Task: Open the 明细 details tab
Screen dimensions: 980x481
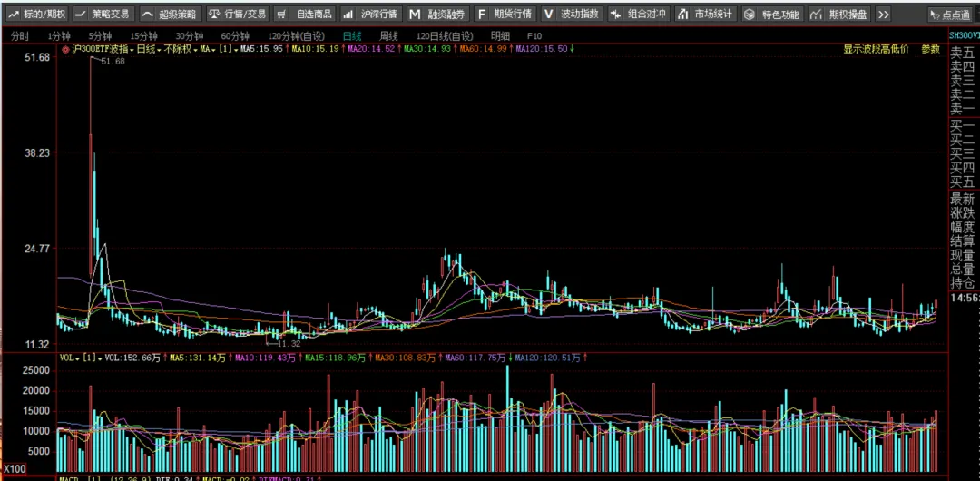Action: pos(500,36)
